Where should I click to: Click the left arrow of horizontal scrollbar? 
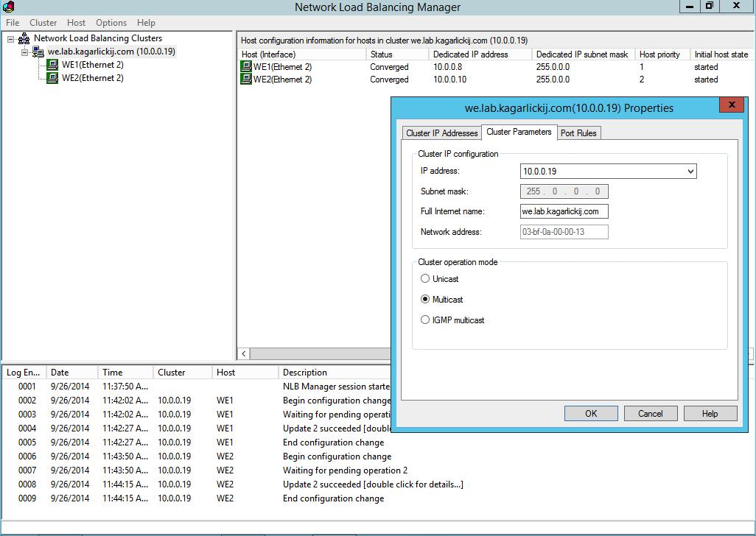pyautogui.click(x=244, y=353)
